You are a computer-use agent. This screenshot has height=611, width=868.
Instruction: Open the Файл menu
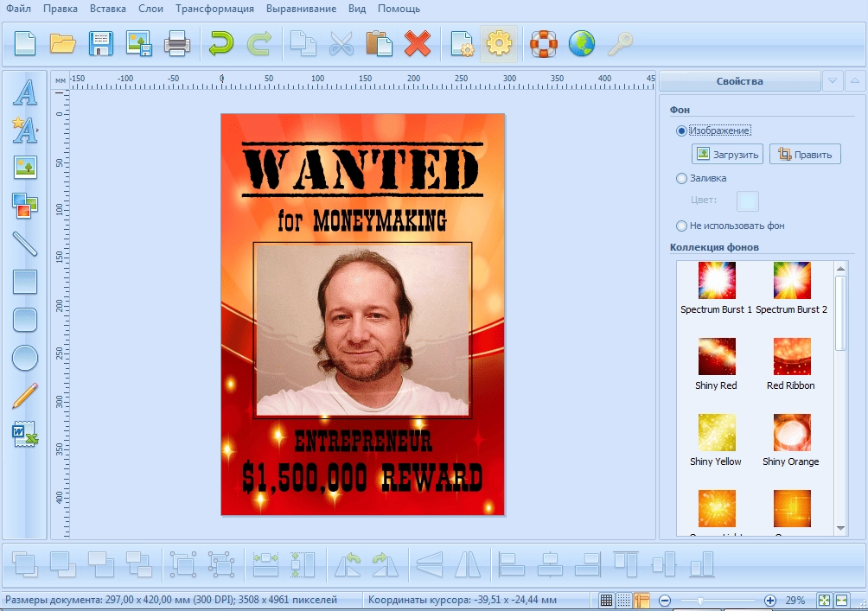pos(18,9)
